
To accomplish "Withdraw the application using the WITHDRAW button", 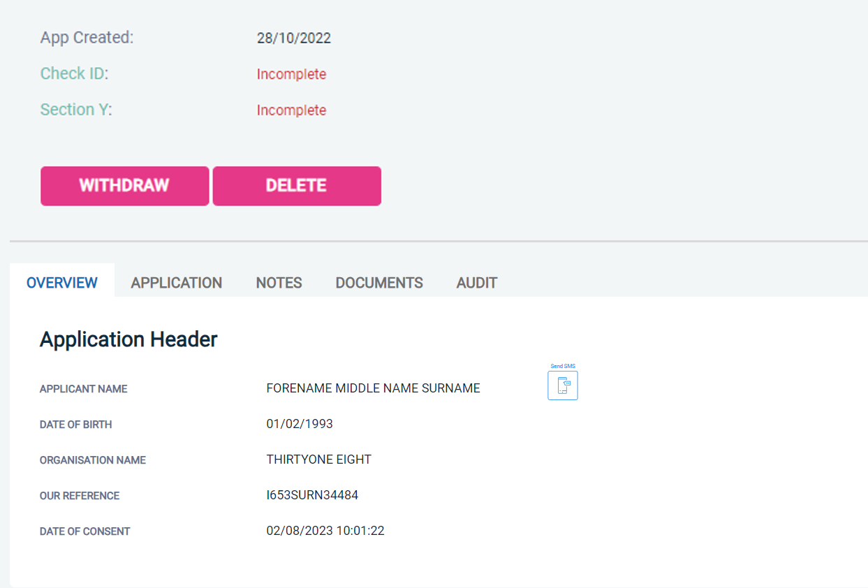I will click(124, 186).
